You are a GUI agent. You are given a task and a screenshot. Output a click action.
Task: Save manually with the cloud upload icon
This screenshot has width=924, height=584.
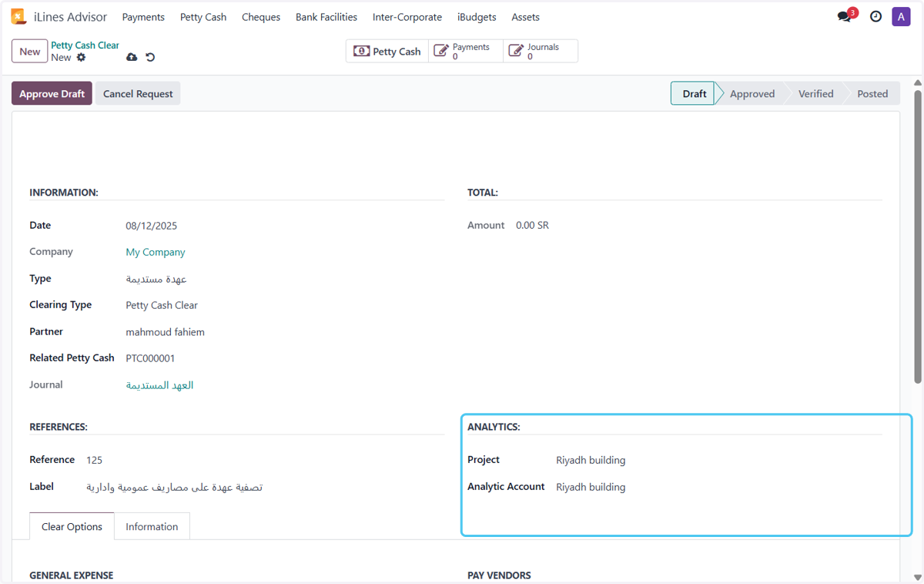[x=132, y=58]
